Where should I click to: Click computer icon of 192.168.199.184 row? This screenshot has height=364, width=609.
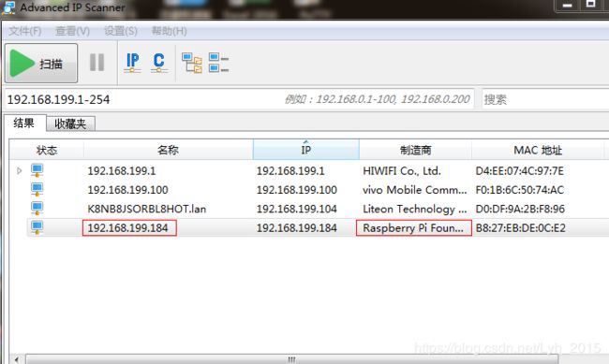point(37,227)
